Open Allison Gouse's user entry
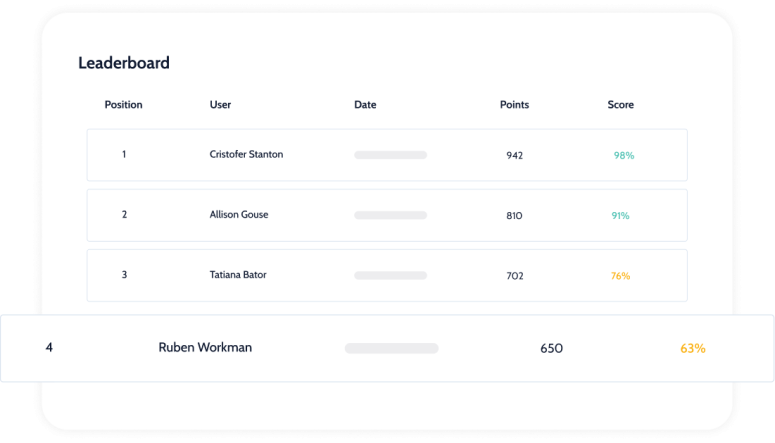The image size is (775, 443). 239,215
